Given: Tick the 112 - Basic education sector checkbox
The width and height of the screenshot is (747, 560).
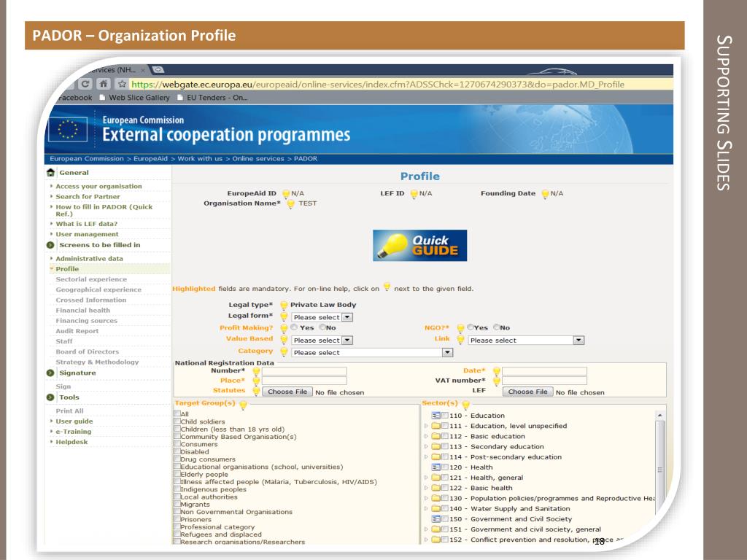Looking at the screenshot, I should (x=445, y=436).
